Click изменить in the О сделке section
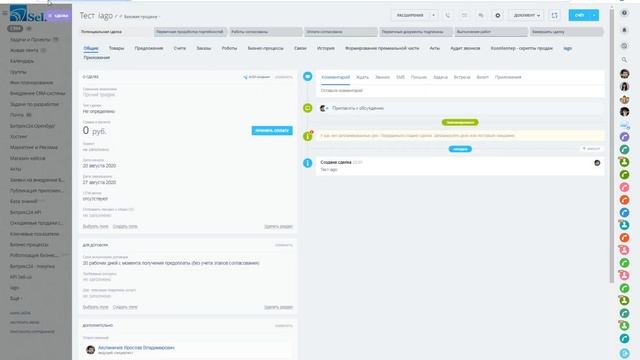This screenshot has height=360, width=640. click(x=283, y=77)
